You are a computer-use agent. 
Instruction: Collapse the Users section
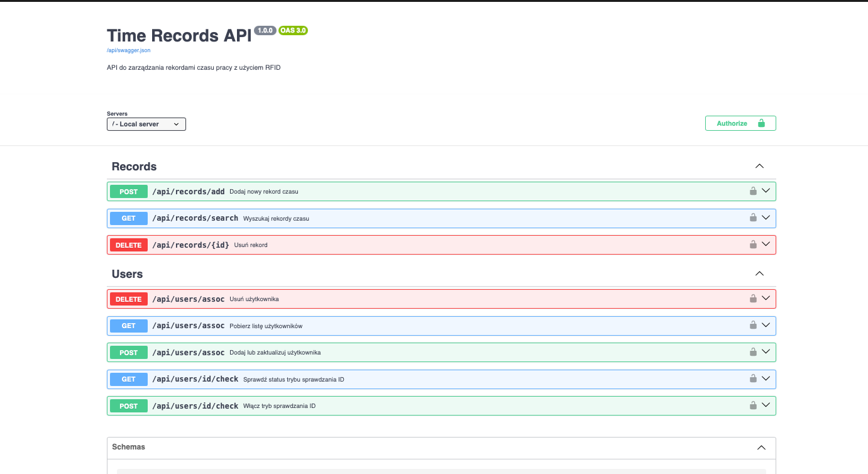coord(759,274)
